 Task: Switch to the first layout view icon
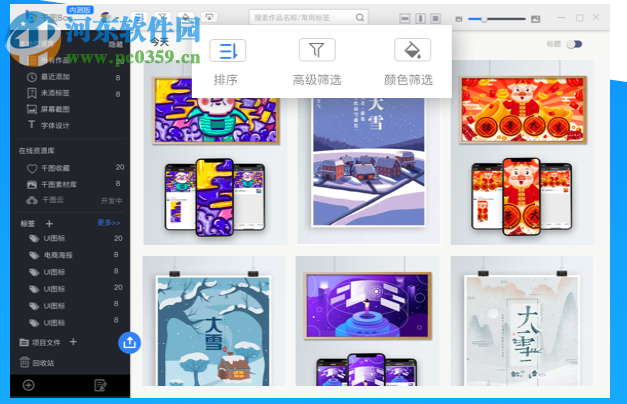405,18
